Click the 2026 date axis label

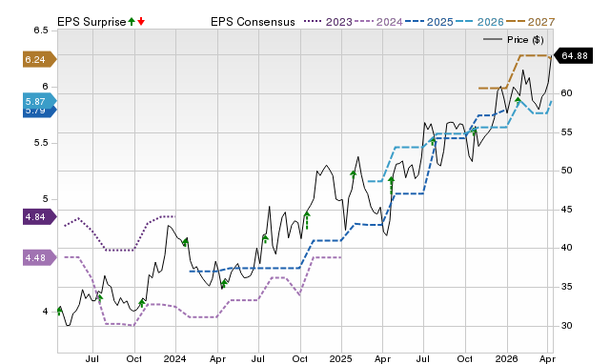506,358
